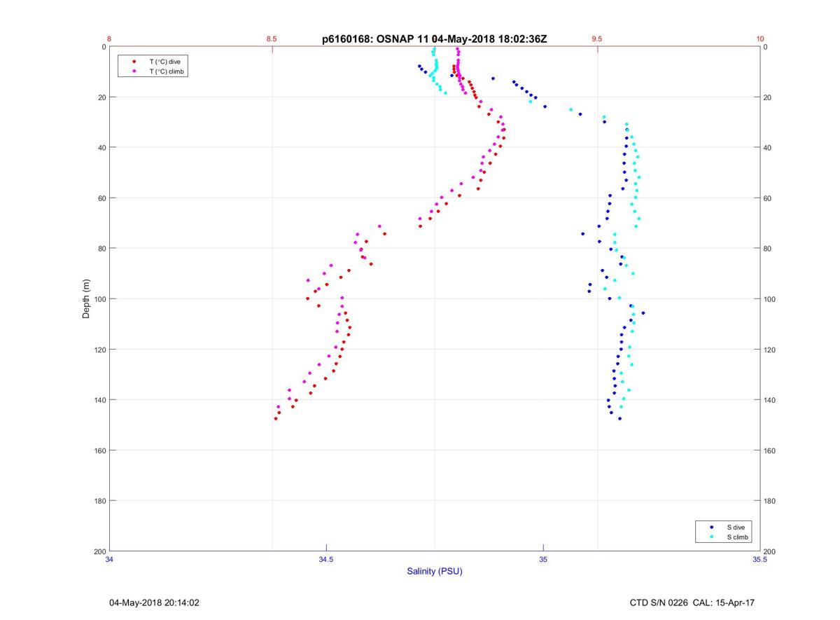Click the '180' tick on the right depth axis

770,501
